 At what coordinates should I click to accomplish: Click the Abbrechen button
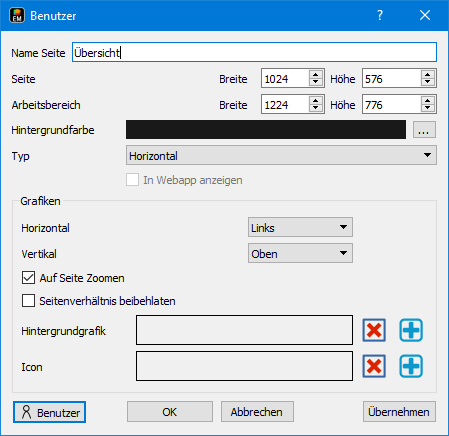coord(257,412)
